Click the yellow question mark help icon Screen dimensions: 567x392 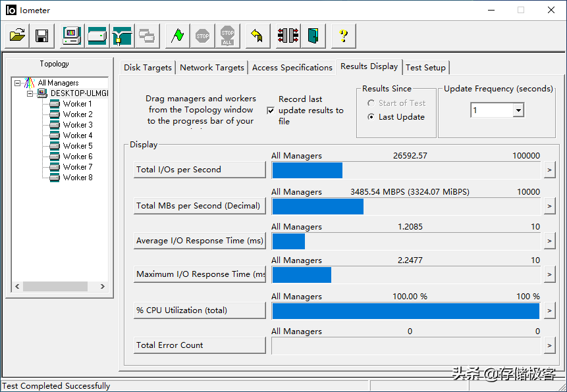(343, 36)
